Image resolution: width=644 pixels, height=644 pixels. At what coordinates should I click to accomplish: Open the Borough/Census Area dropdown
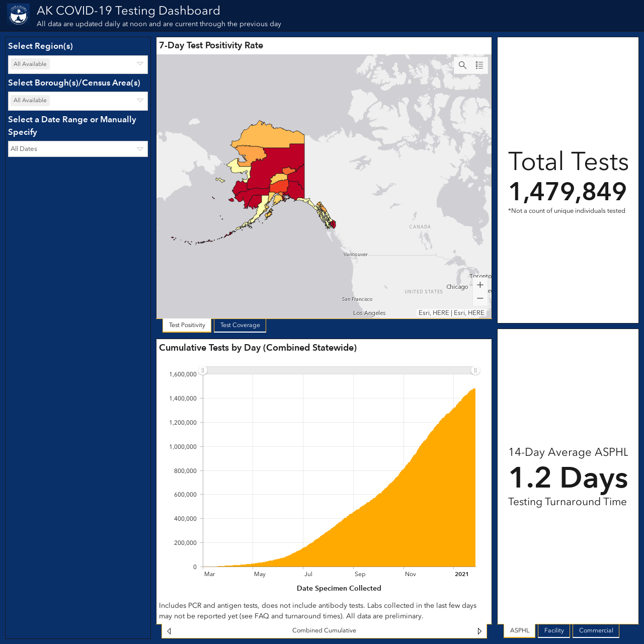pyautogui.click(x=78, y=101)
